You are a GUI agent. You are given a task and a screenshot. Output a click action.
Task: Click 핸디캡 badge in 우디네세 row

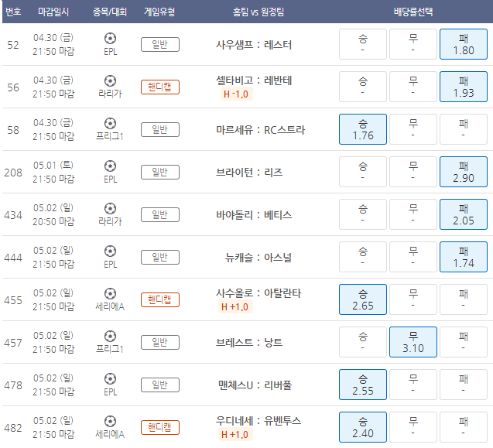click(x=160, y=428)
